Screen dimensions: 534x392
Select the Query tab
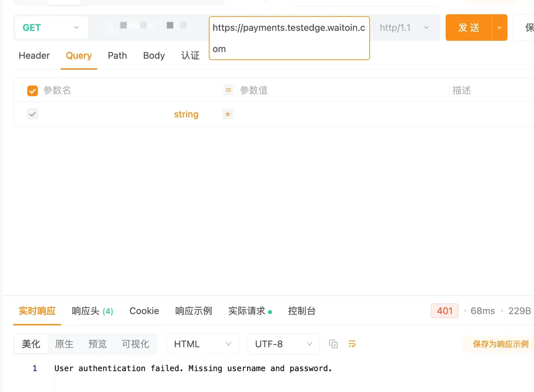pos(79,56)
